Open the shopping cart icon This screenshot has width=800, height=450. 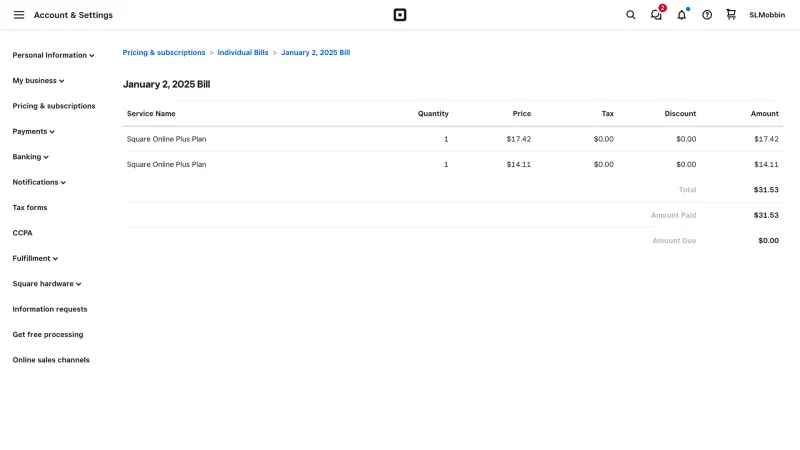[731, 14]
